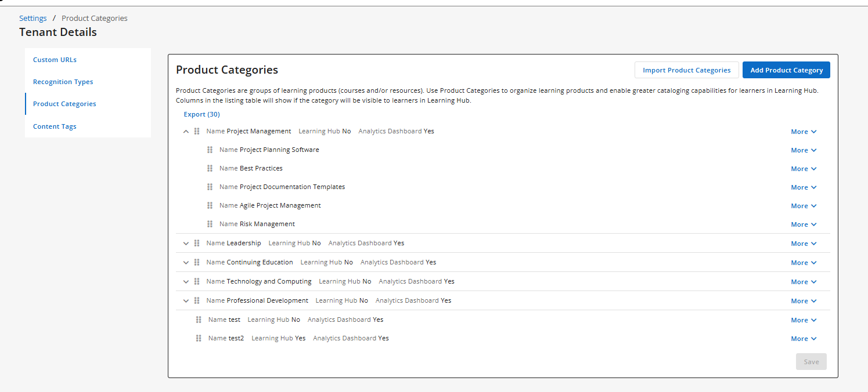
Task: Click drag handle for Technology and Computing
Action: click(197, 282)
